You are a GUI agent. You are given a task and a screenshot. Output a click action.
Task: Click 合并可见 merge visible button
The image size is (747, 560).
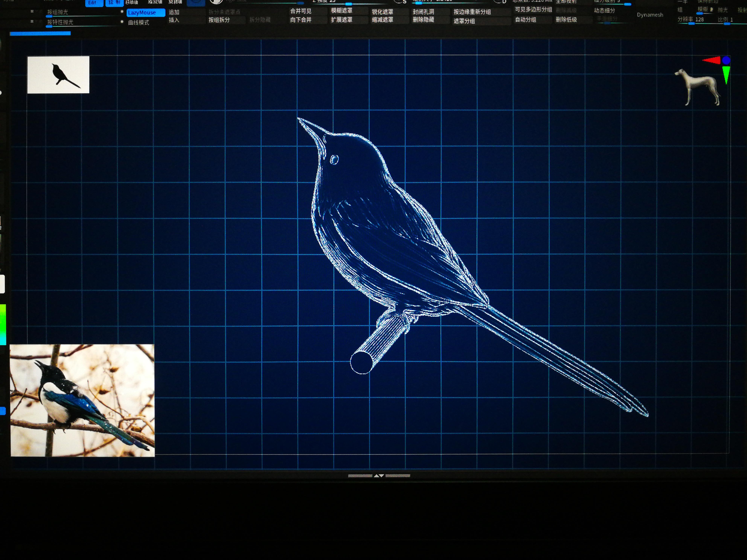pos(301,11)
